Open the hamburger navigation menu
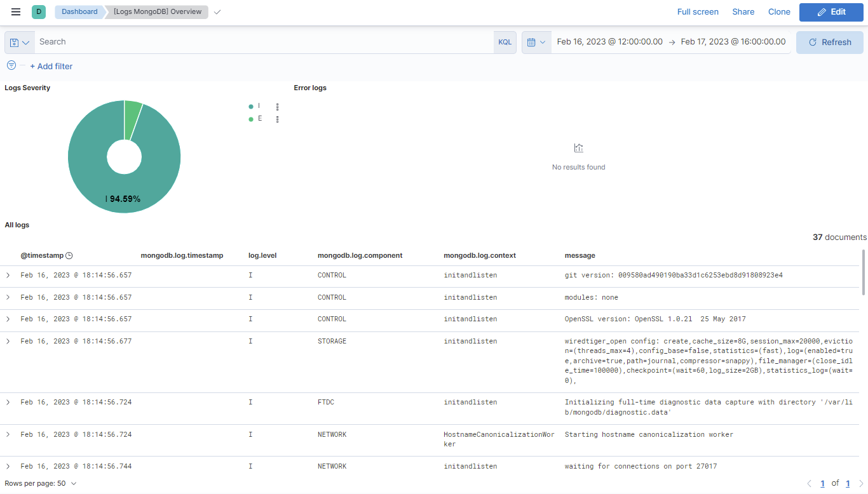The image size is (868, 494). (x=16, y=12)
